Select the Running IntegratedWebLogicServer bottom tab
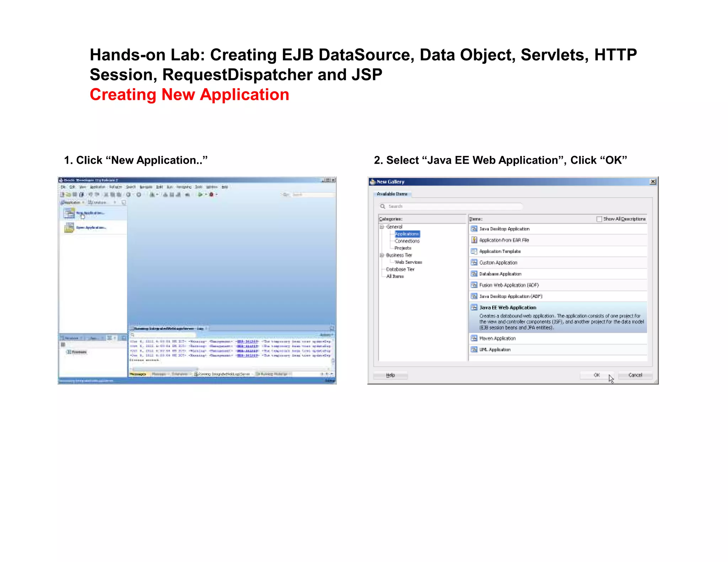The height and width of the screenshot is (562, 728). click(223, 374)
